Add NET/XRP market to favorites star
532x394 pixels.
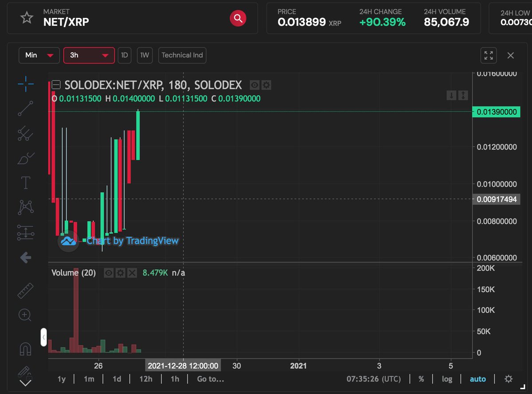pos(27,18)
